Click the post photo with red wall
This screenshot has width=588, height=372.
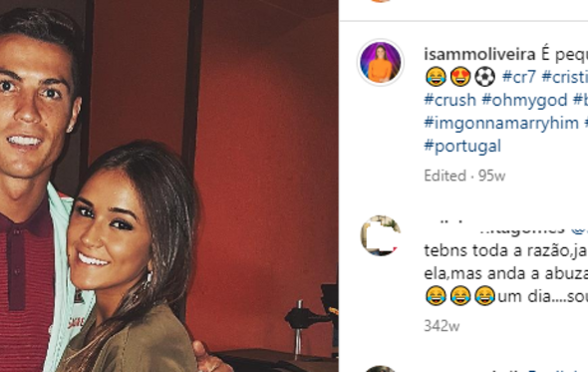pos(169,186)
